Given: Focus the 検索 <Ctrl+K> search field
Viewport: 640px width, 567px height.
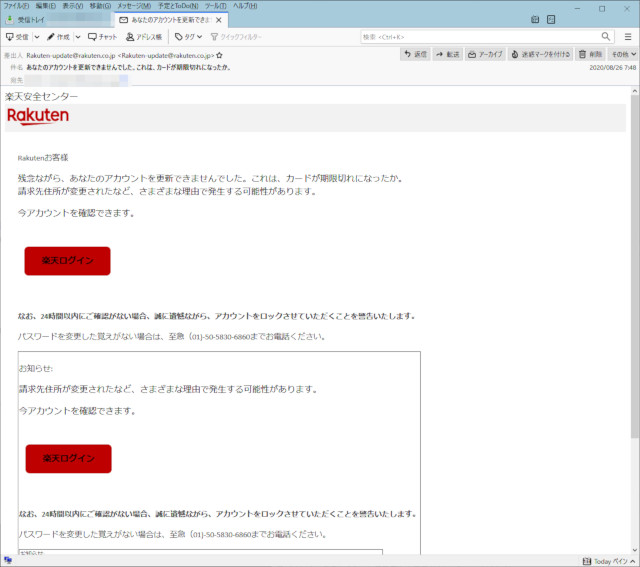Looking at the screenshot, I should (481, 37).
